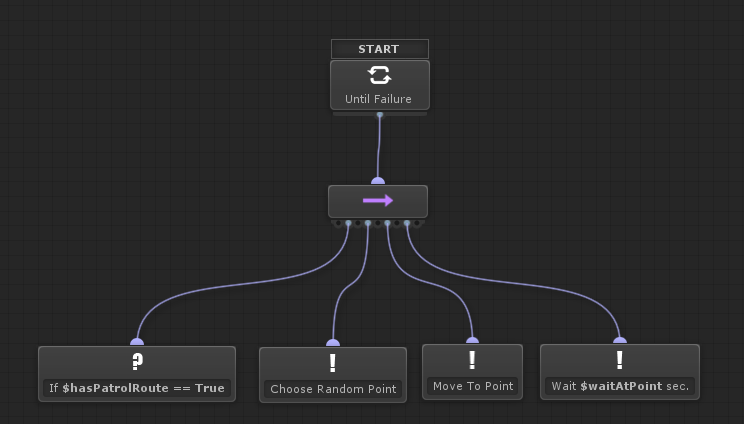The image size is (744, 424).
Task: Click sequencer output port linked to Wait node
Action: point(407,223)
